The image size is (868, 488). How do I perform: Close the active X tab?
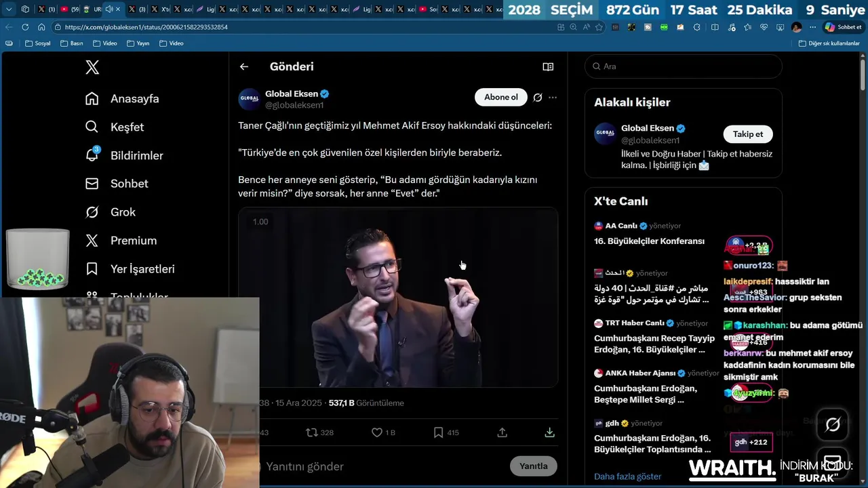tap(119, 9)
